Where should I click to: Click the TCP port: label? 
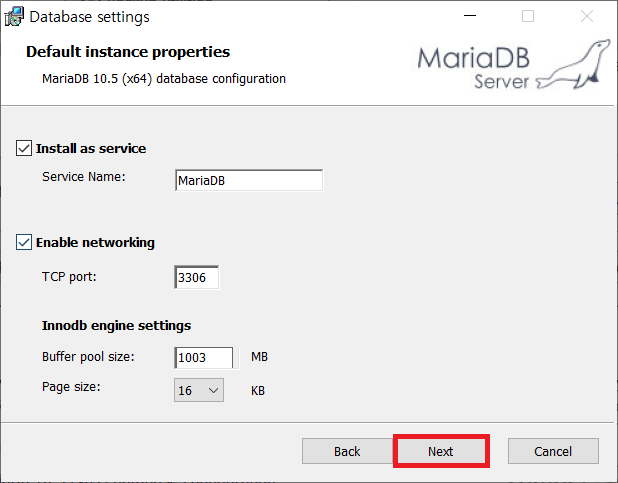coord(69,277)
